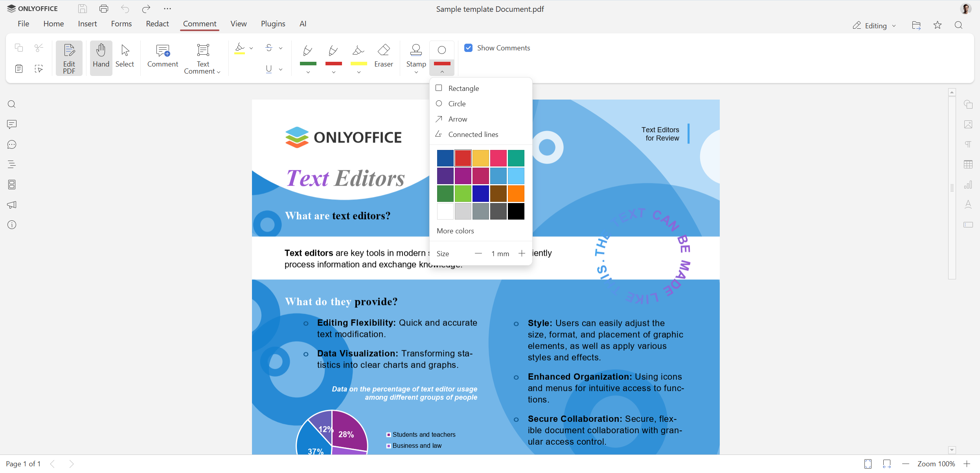980x473 pixels.
Task: Open the left sidebar search icon
Action: [x=12, y=104]
